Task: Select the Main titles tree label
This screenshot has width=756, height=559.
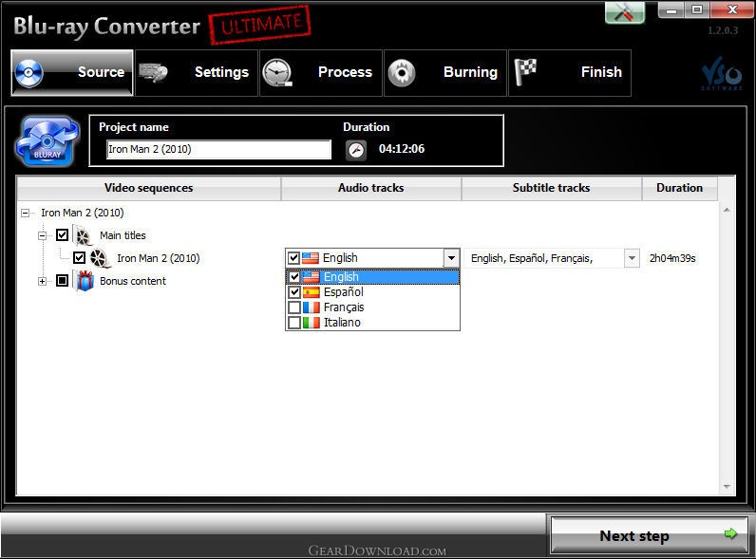Action: point(123,235)
